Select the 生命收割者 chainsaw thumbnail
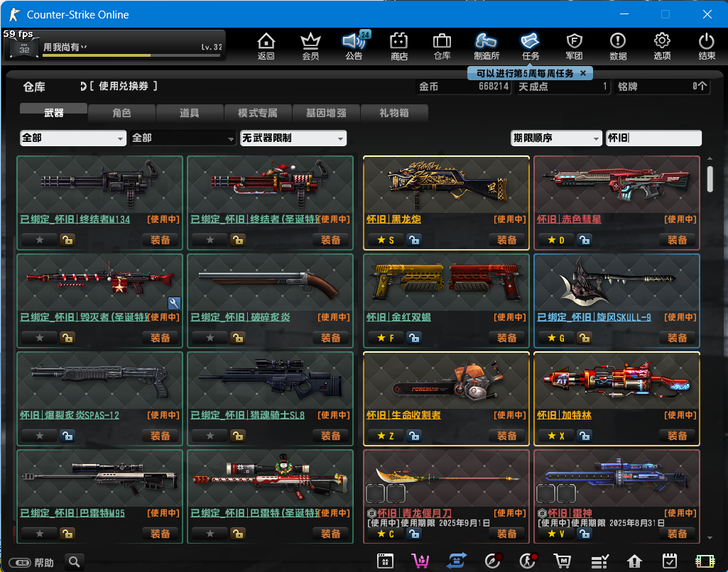 [446, 381]
